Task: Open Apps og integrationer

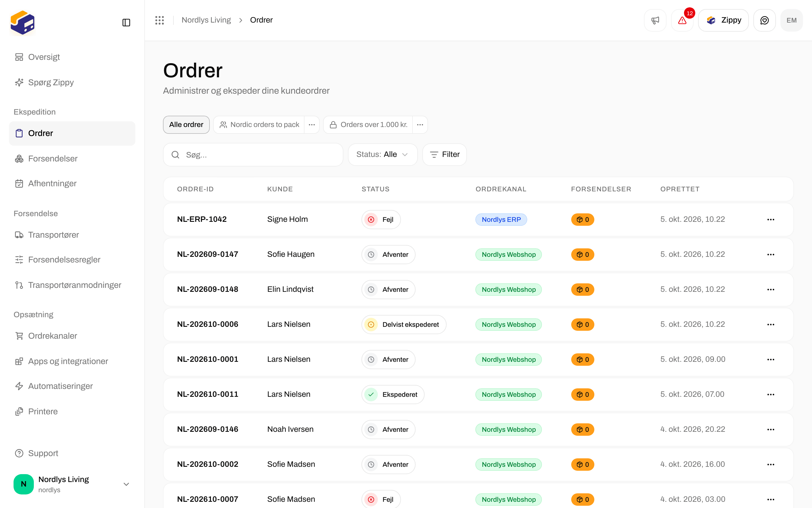Action: coord(72,361)
